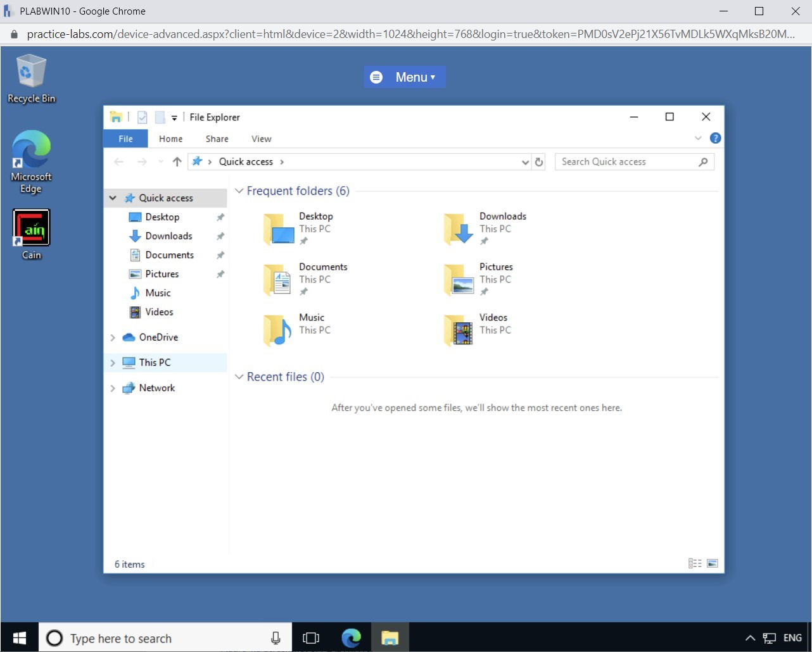The height and width of the screenshot is (652, 812).
Task: Unpin Desktop from Quick access
Action: tap(220, 216)
